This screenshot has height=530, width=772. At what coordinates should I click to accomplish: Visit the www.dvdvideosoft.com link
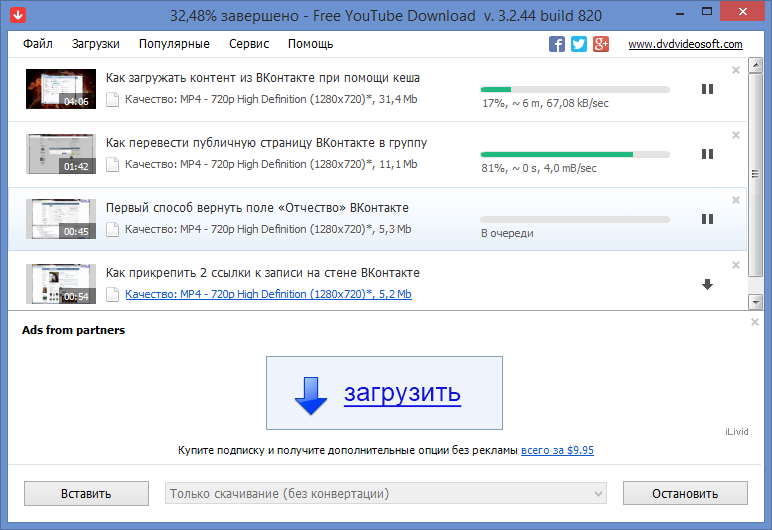pos(685,44)
